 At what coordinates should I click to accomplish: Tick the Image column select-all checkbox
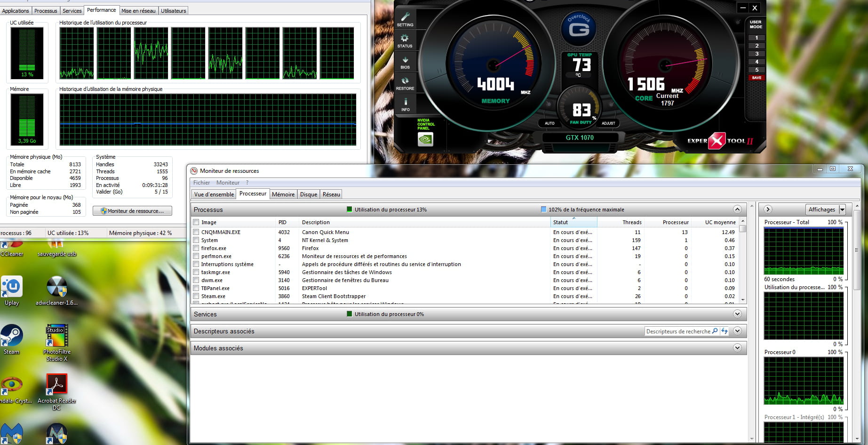[196, 222]
